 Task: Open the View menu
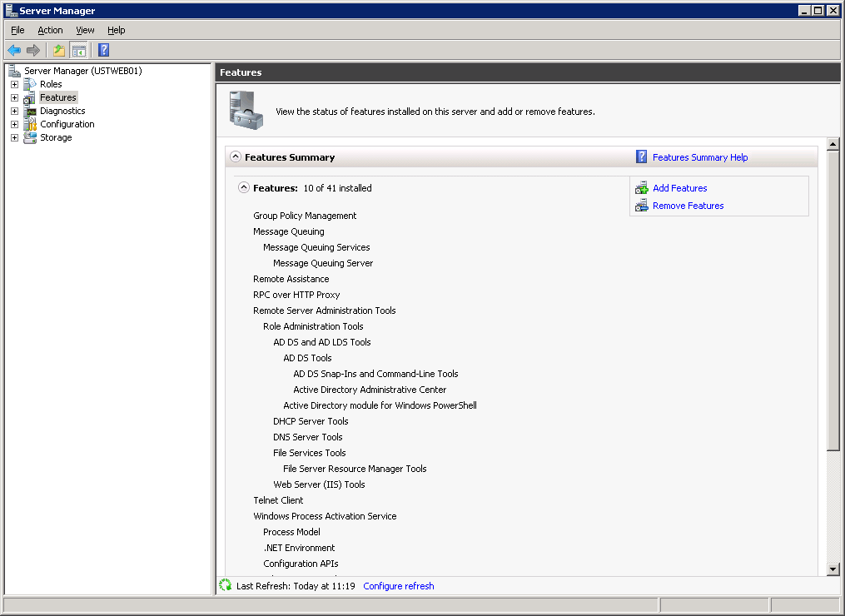[x=85, y=30]
